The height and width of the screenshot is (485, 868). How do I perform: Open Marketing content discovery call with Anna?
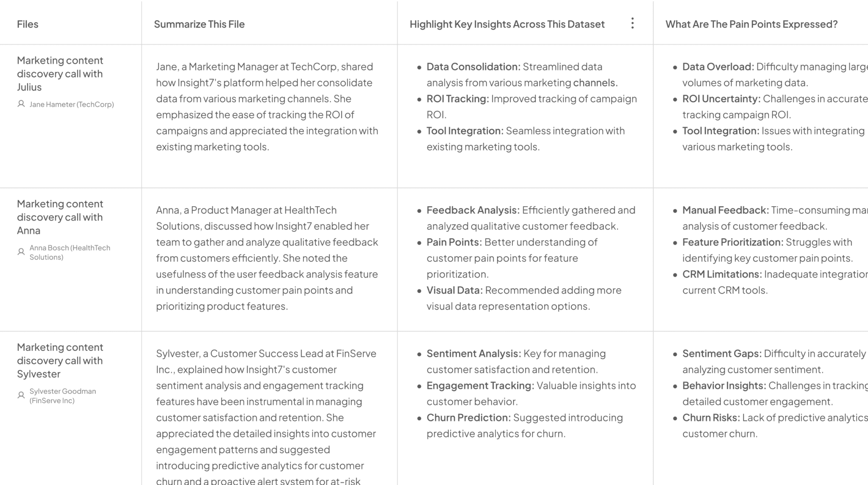coord(60,217)
